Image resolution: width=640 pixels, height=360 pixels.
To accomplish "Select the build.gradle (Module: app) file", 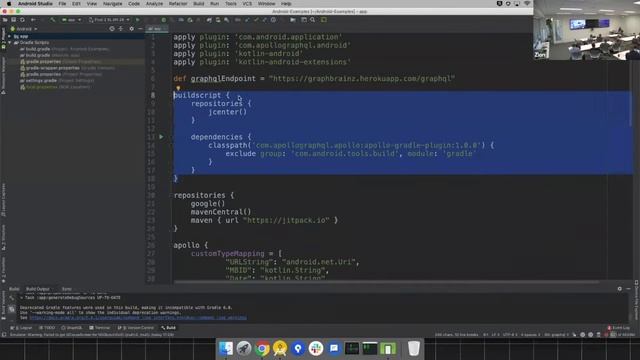I will [50, 55].
